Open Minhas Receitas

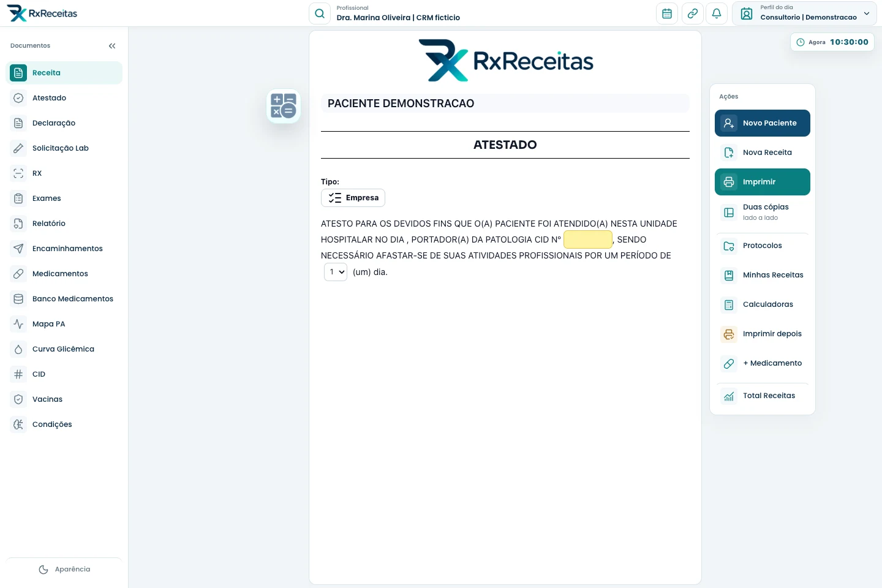coord(763,275)
